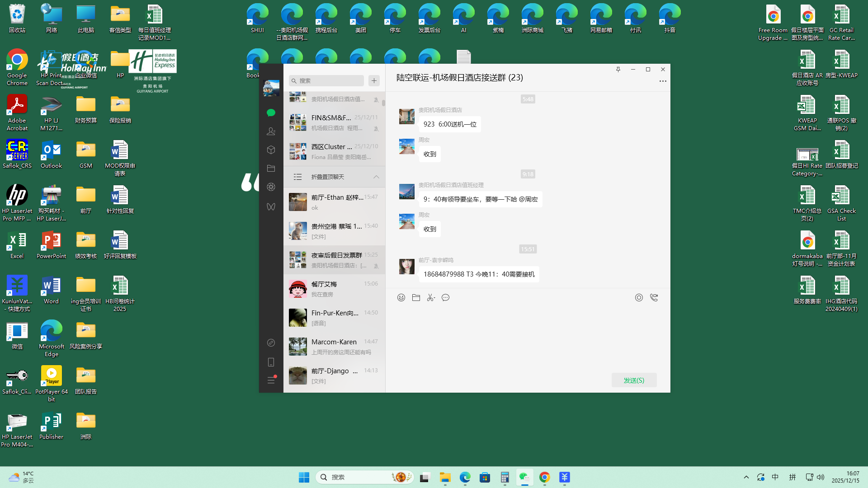The width and height of the screenshot is (868, 488).
Task: Show hidden icons in system tray
Action: (746, 477)
